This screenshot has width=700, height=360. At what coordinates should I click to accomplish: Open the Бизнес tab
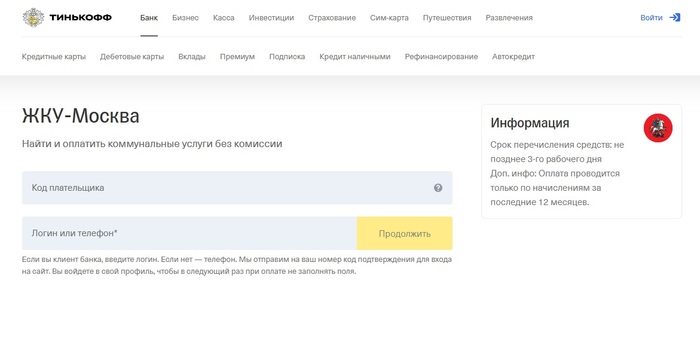coord(185,18)
